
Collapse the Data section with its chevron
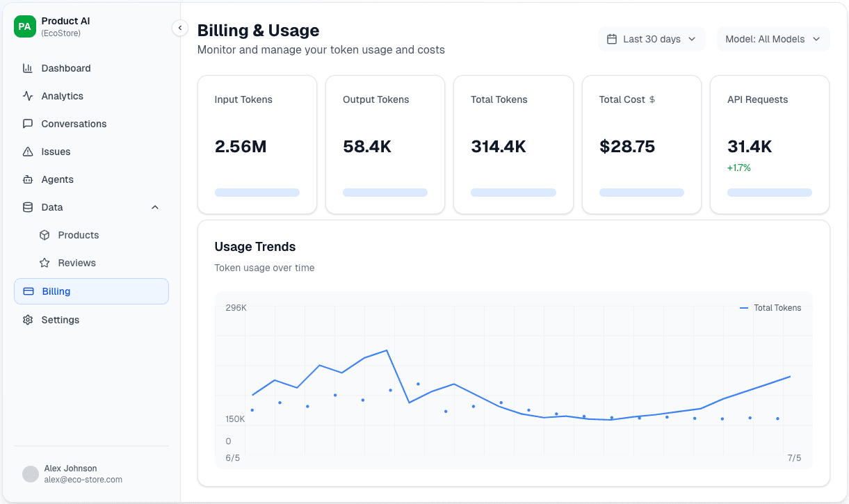pos(154,207)
